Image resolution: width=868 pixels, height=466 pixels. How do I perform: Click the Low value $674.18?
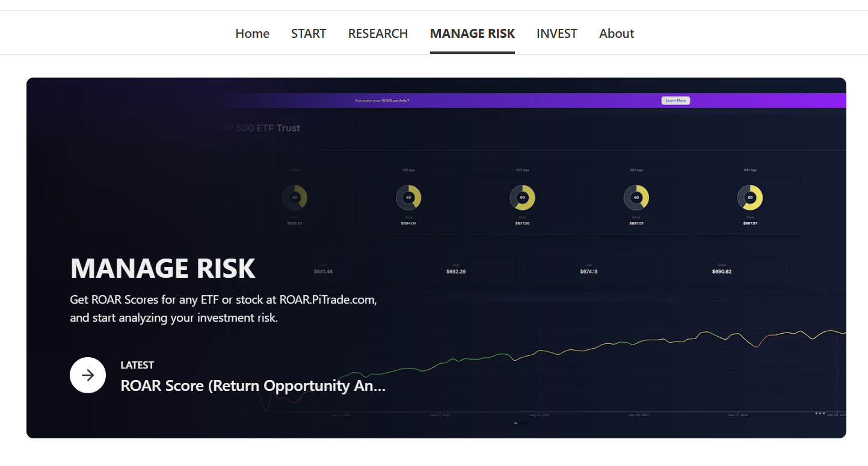coord(588,272)
